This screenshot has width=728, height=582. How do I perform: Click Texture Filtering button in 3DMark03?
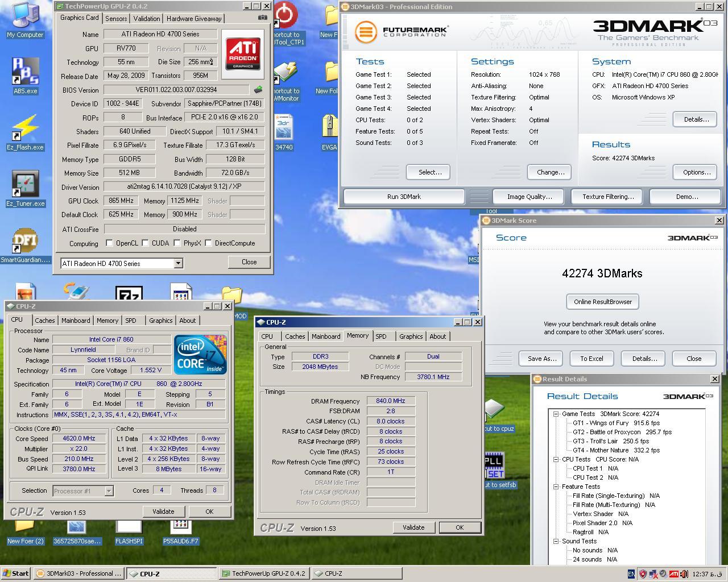pos(608,197)
